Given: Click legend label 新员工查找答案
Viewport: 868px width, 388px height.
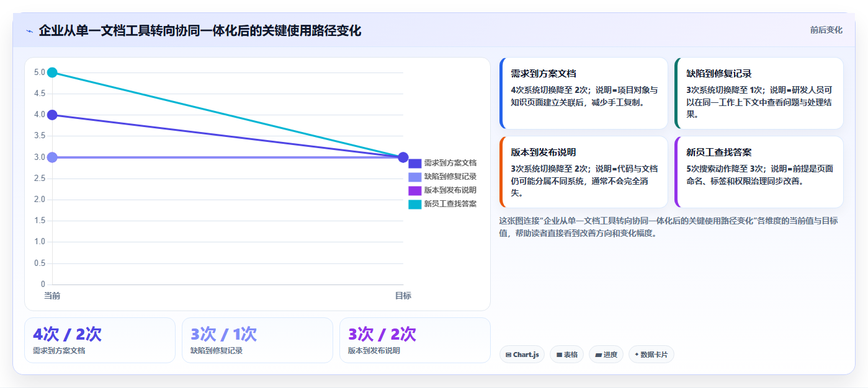Looking at the screenshot, I should click(450, 204).
